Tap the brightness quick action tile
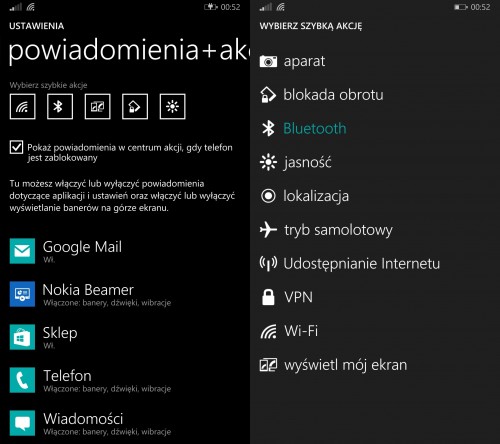Image resolution: width=500 pixels, height=444 pixels. (x=173, y=106)
